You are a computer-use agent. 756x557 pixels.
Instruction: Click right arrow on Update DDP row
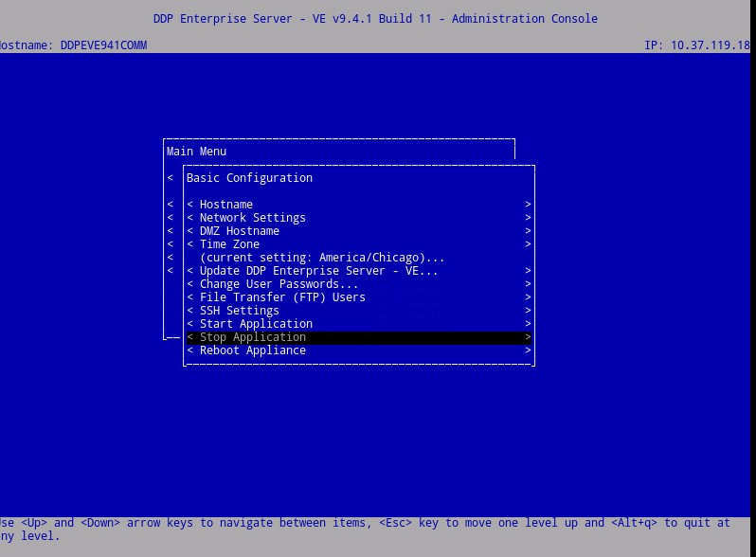tap(528, 271)
